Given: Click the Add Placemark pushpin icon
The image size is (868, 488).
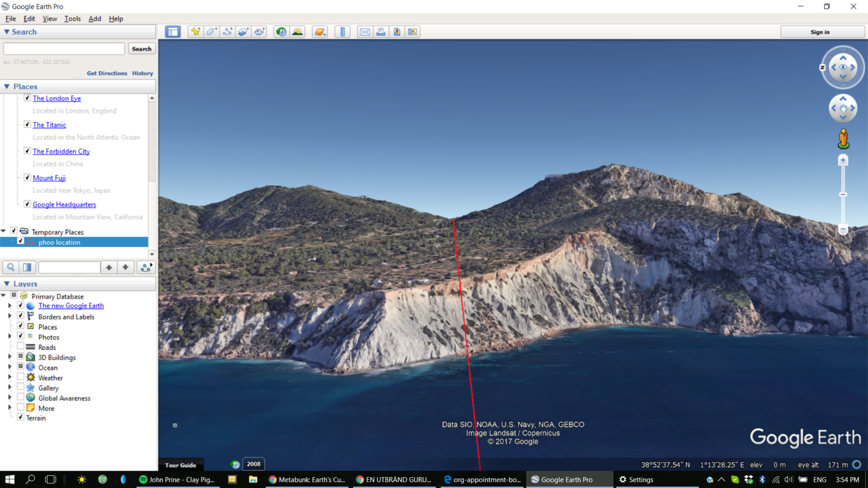Looking at the screenshot, I should tap(195, 32).
